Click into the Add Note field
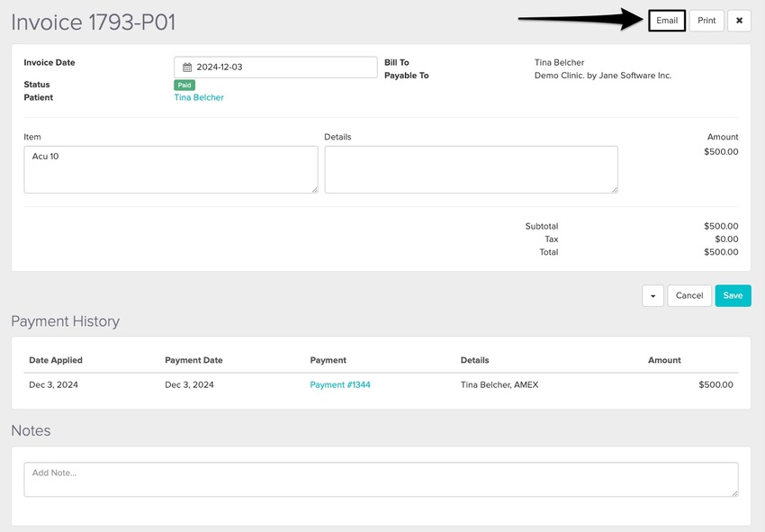765x532 pixels. pos(381,480)
